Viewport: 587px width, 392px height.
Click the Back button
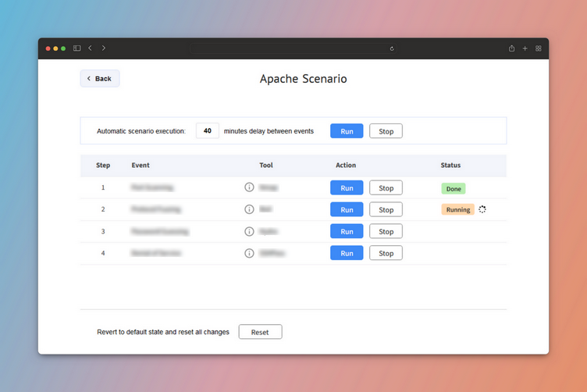point(100,79)
